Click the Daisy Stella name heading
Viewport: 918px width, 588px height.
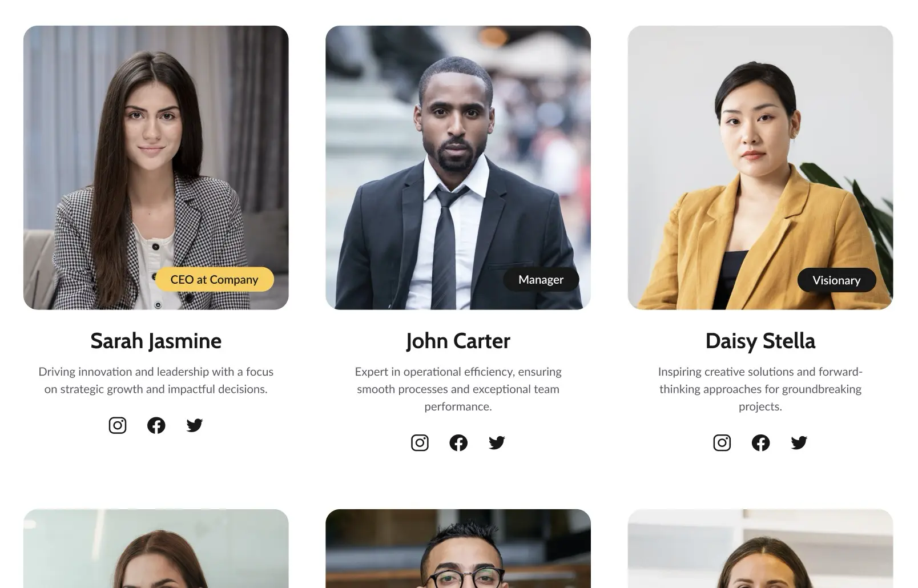pyautogui.click(x=760, y=341)
